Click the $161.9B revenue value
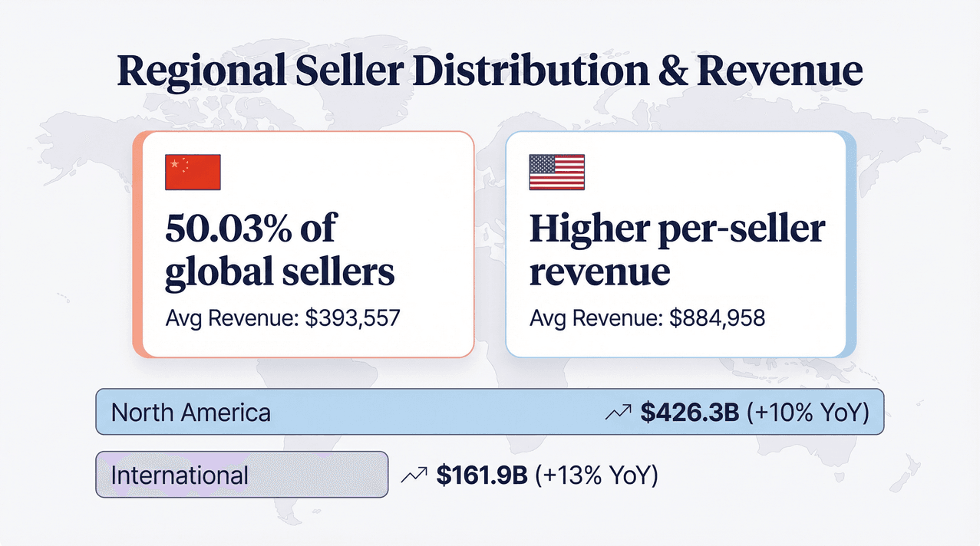 point(482,475)
